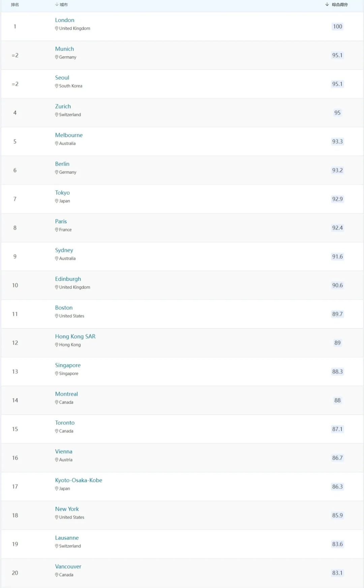Click the ranking column header

tap(15, 5)
